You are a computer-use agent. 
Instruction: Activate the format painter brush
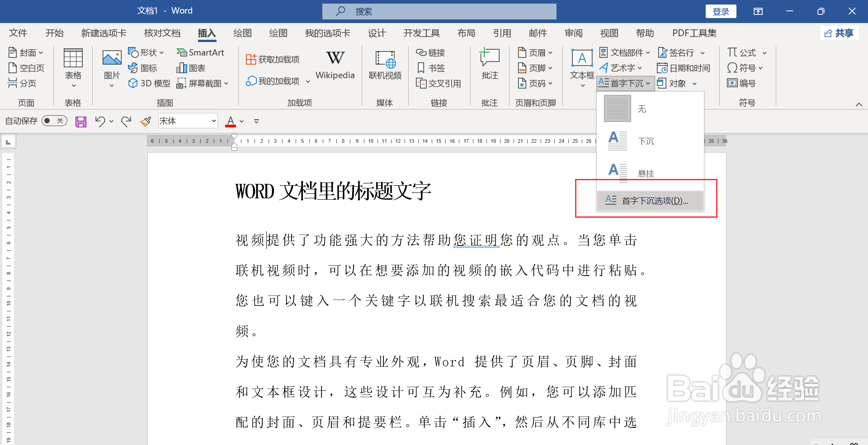click(146, 121)
